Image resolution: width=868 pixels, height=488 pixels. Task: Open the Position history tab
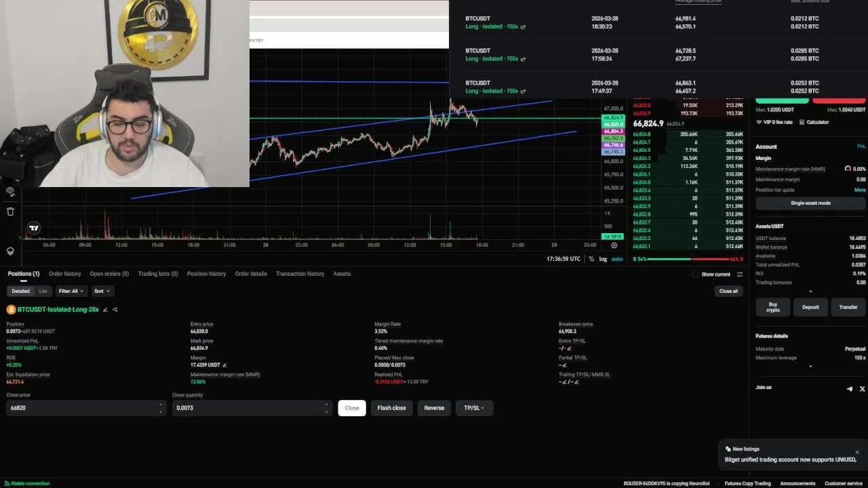pos(206,274)
